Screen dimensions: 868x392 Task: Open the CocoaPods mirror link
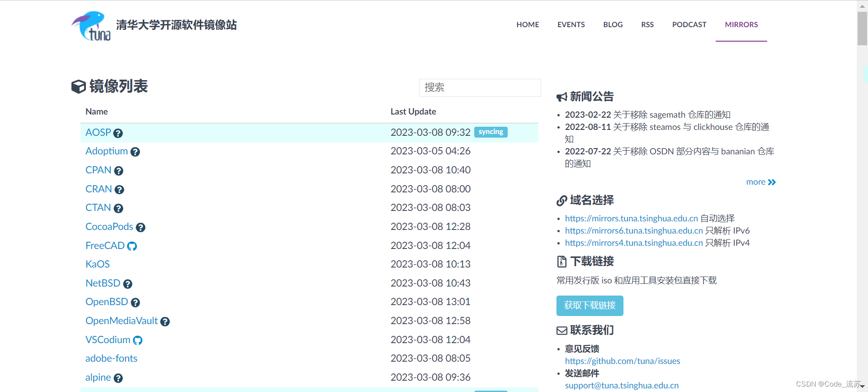click(x=109, y=226)
